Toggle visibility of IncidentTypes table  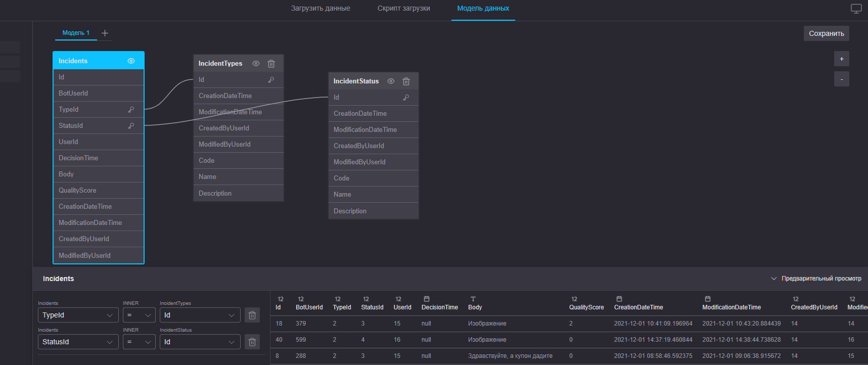(x=256, y=64)
